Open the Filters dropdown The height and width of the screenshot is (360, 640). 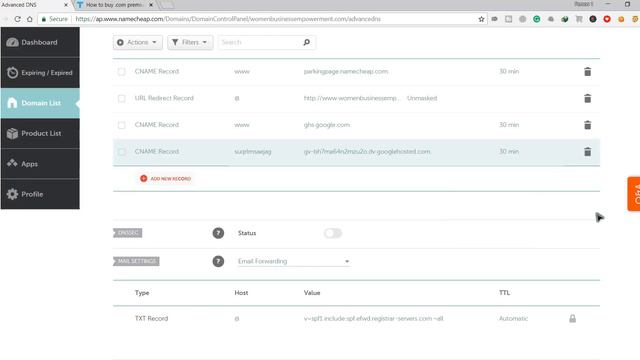pos(190,42)
